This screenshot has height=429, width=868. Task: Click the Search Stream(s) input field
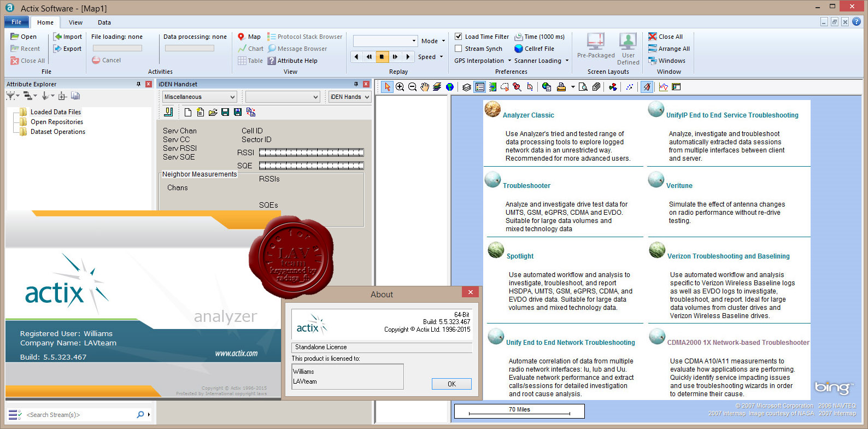pos(80,415)
